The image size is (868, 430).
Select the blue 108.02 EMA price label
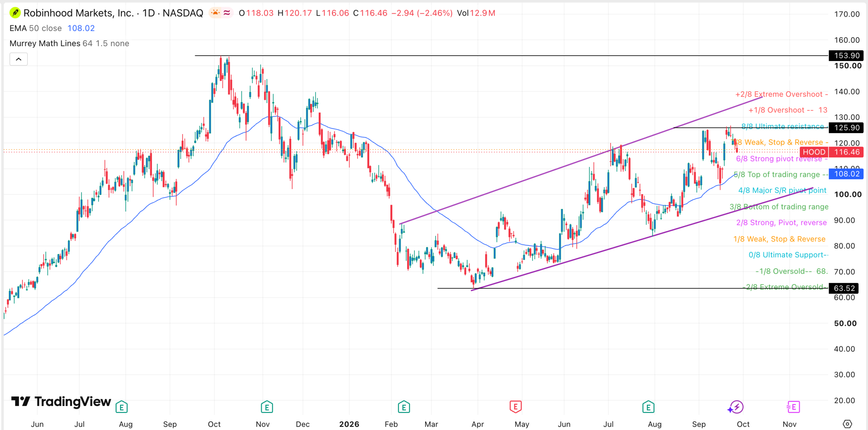coord(846,174)
